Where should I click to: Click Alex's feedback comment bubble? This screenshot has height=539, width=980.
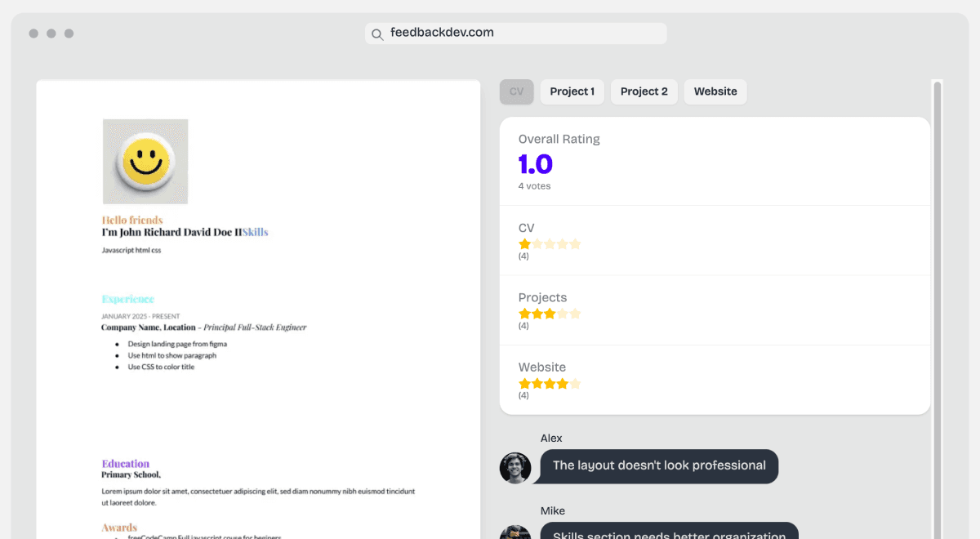pos(658,465)
